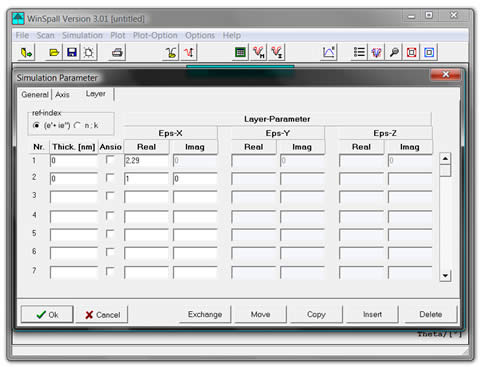Click the floppy disk save icon
This screenshot has height=372, width=480.
(72, 52)
